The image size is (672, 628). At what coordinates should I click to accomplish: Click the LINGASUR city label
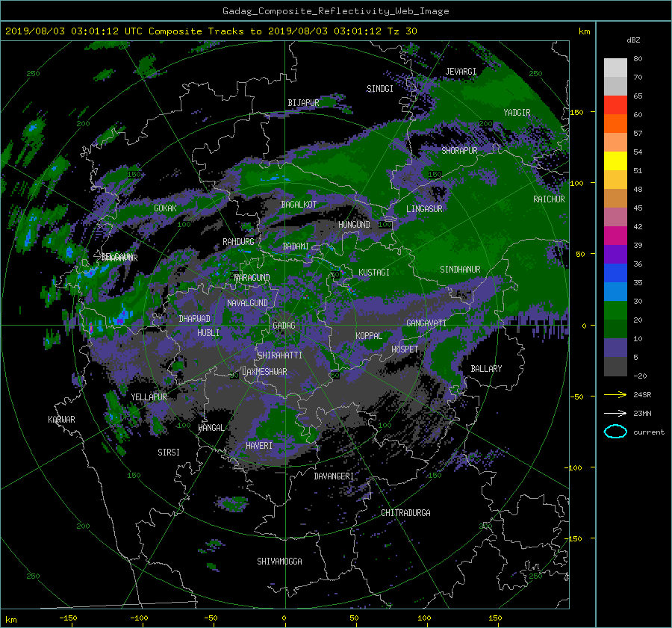pos(424,209)
